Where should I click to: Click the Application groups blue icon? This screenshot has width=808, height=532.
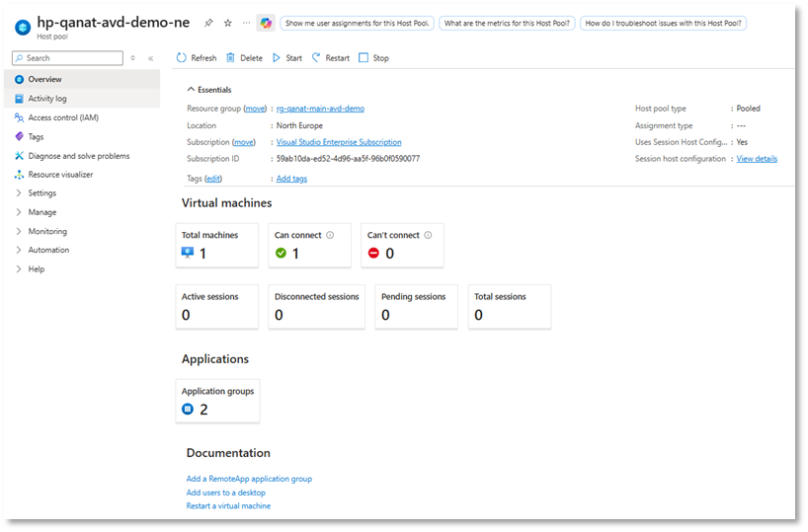(x=188, y=409)
